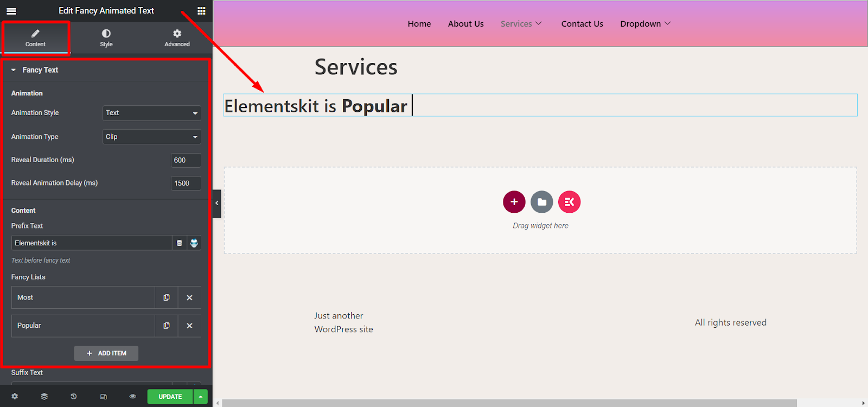Click the add new section plus button
The height and width of the screenshot is (407, 868).
click(x=514, y=202)
